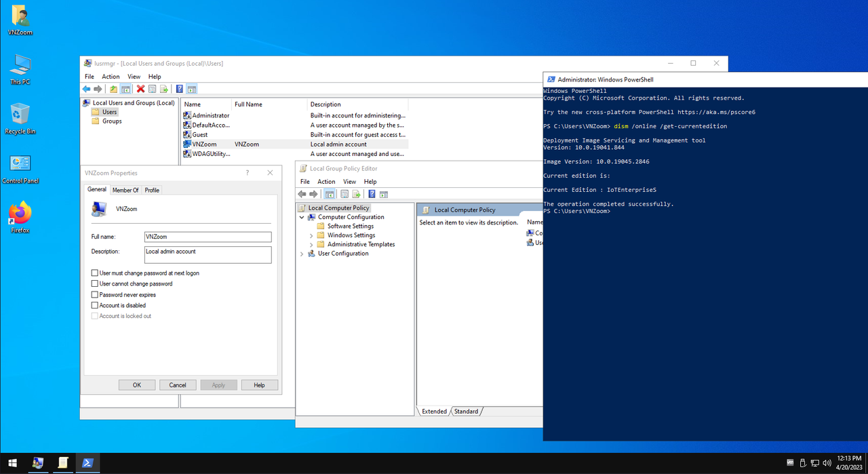Click Action Pane icon in Group Policy toolbar

tap(384, 194)
